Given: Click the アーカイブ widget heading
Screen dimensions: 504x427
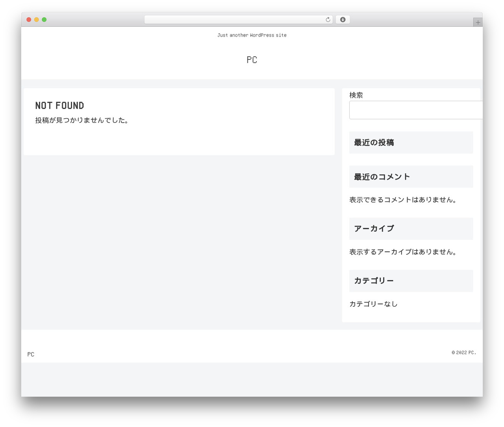Looking at the screenshot, I should [x=411, y=229].
